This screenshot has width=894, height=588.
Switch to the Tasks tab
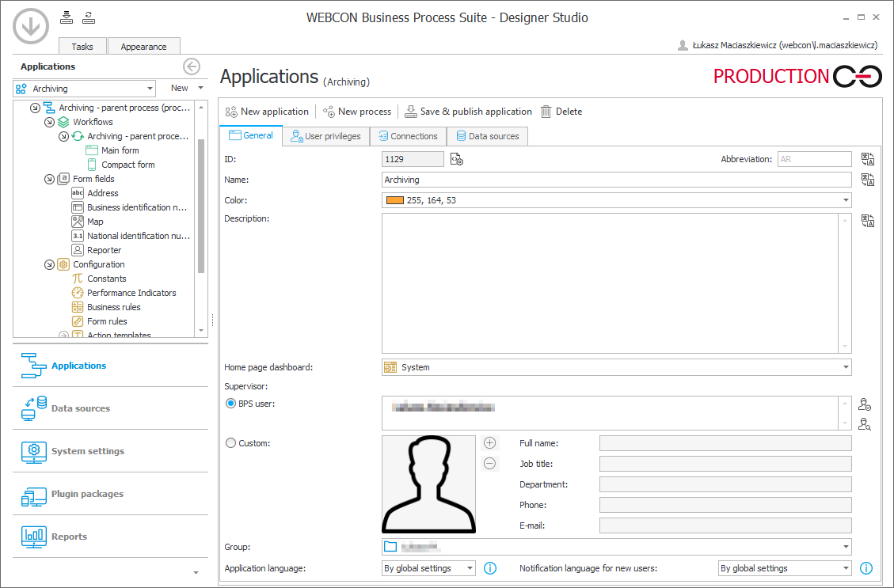82,46
